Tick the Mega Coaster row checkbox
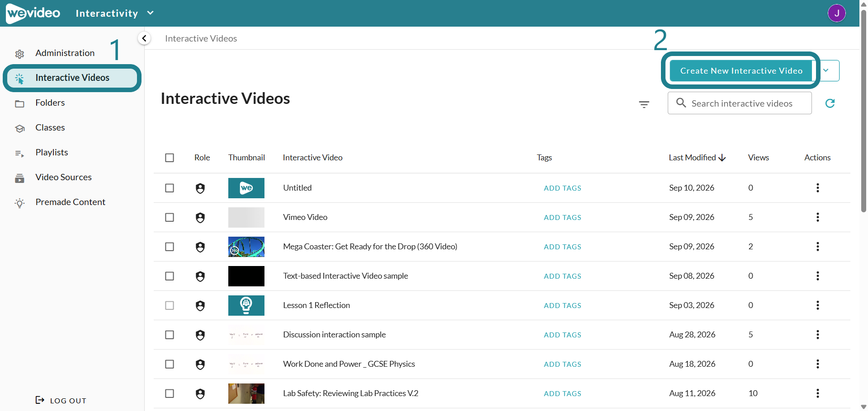 tap(170, 247)
